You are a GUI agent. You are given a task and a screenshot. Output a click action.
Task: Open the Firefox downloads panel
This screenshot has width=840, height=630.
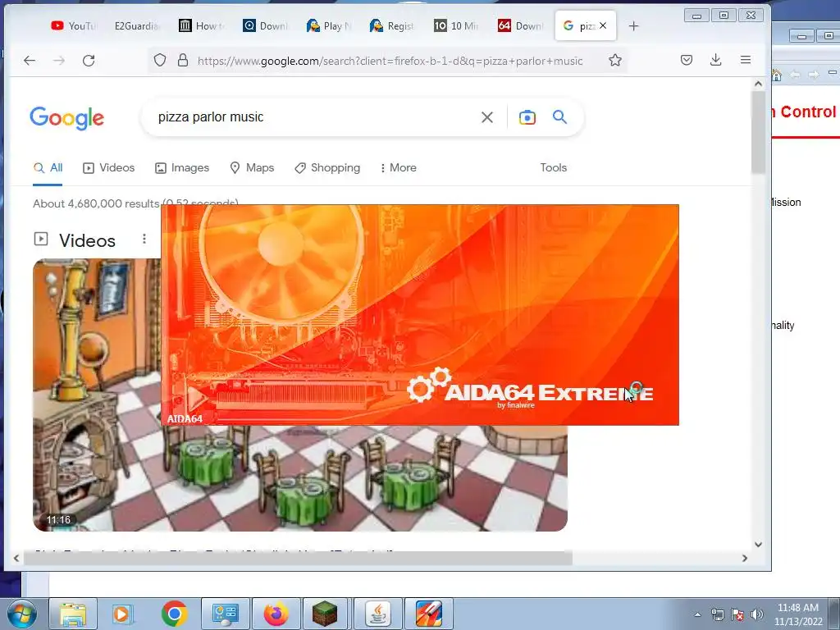[715, 60]
